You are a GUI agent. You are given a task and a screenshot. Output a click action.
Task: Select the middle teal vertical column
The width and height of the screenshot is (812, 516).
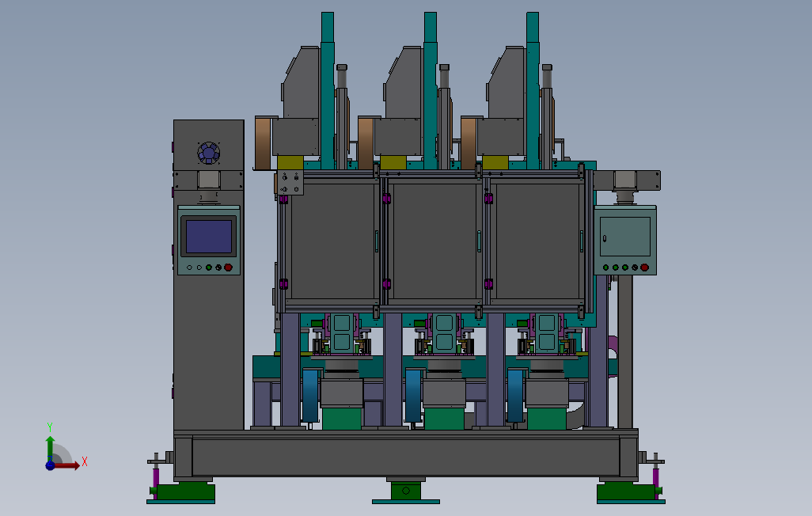point(431,91)
